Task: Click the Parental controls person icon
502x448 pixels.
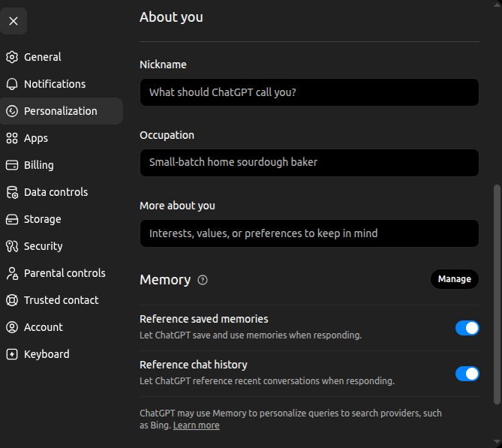Action: (12, 273)
